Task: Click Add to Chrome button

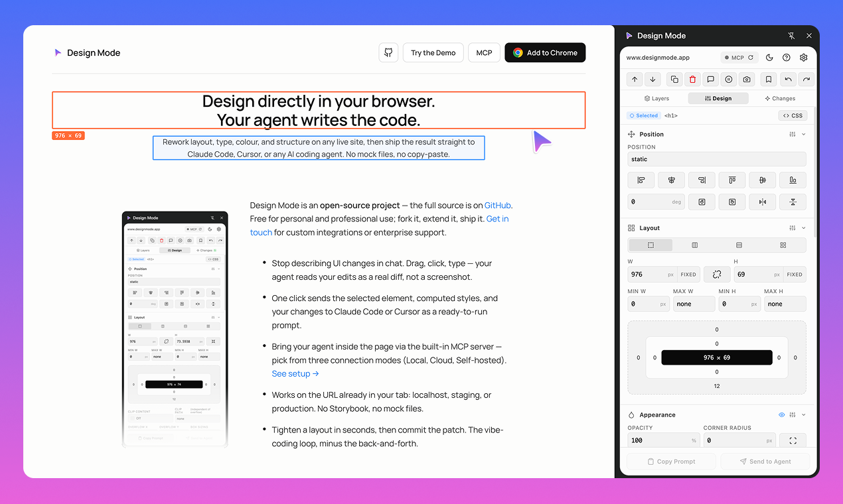Action: tap(545, 53)
